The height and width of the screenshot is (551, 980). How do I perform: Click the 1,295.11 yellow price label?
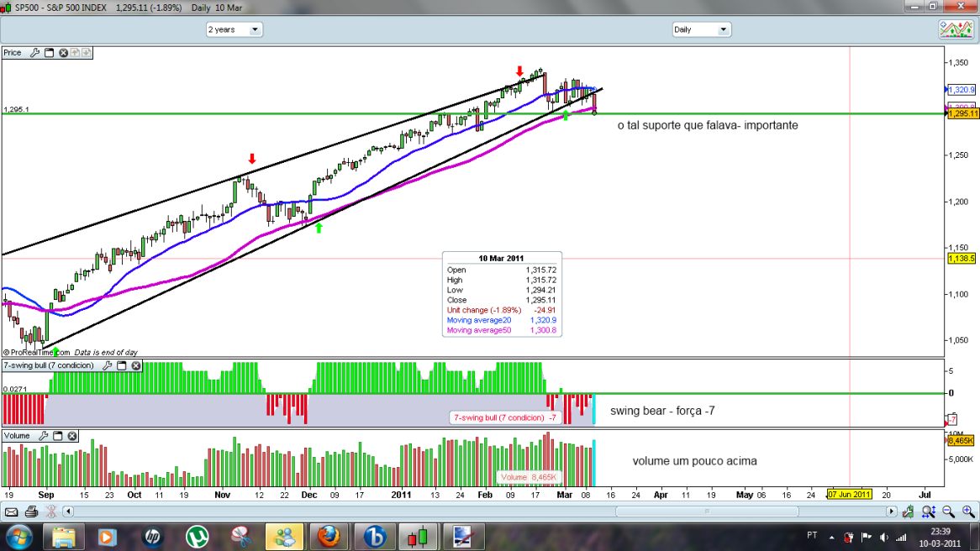[962, 113]
